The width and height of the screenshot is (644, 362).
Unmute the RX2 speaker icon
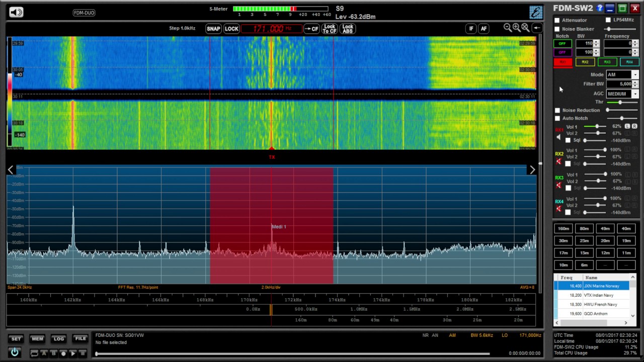tap(558, 161)
